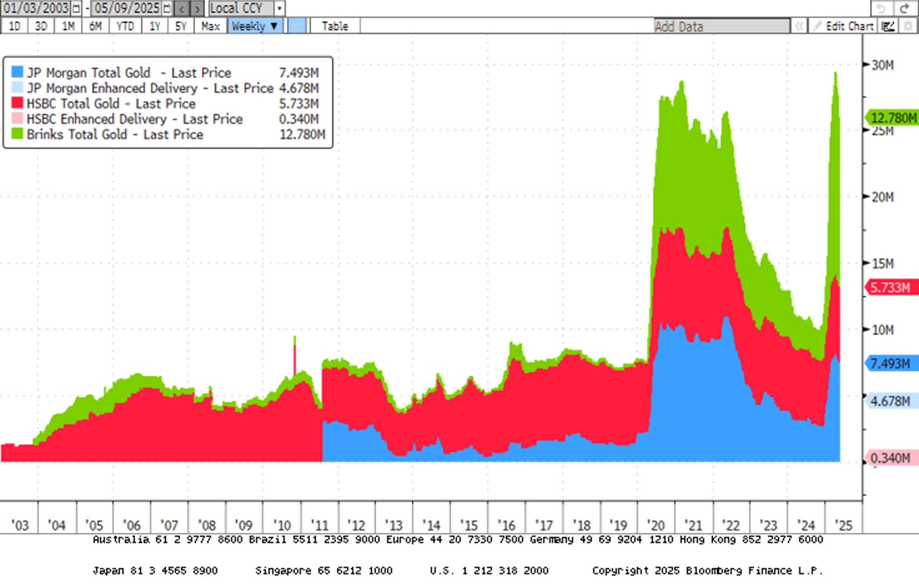Image resolution: width=919 pixels, height=588 pixels.
Task: Switch to the YTD range tab
Action: point(125,26)
